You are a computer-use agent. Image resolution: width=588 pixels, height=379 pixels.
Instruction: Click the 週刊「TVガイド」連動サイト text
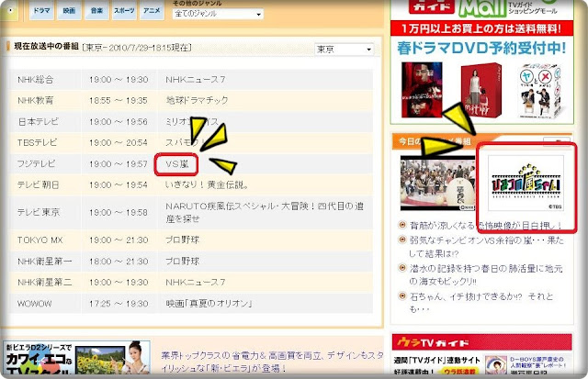[x=437, y=361]
